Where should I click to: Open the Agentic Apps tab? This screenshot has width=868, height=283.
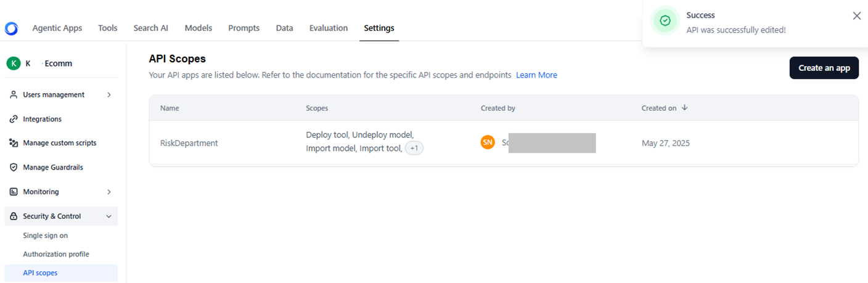[x=57, y=28]
